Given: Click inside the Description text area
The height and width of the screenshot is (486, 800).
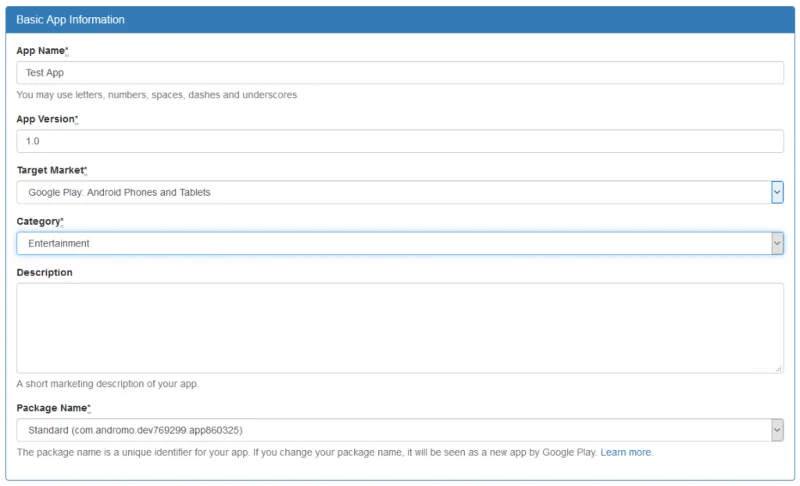Looking at the screenshot, I should pos(399,328).
